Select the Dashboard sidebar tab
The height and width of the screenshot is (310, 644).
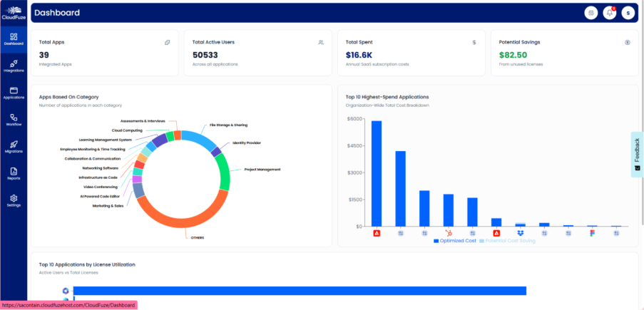[14, 38]
